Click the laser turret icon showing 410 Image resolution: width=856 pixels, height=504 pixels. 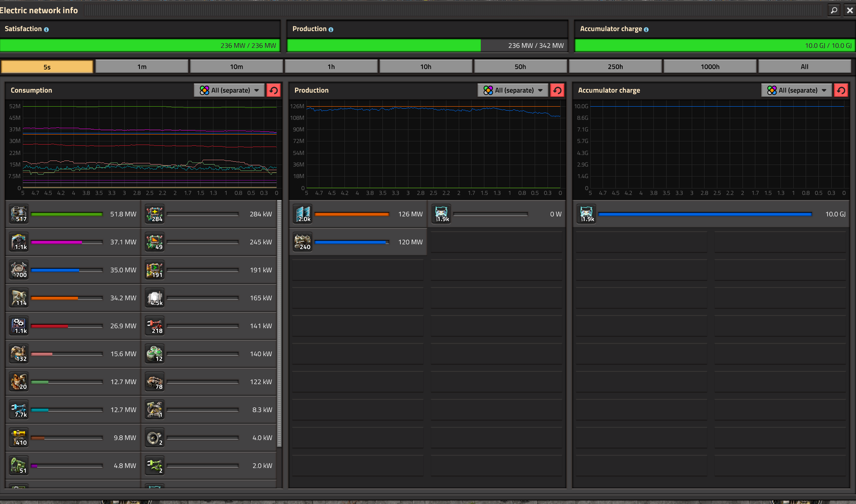coord(19,438)
